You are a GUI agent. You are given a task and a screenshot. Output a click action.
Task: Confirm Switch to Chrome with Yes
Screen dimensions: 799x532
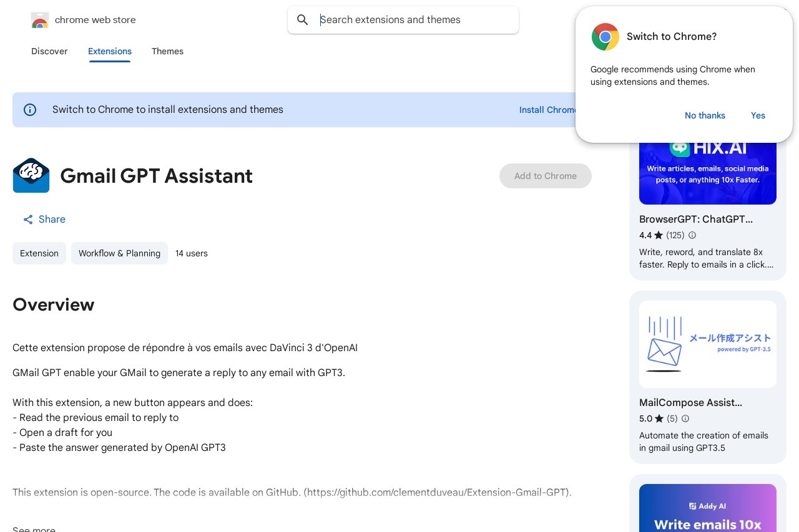click(758, 115)
